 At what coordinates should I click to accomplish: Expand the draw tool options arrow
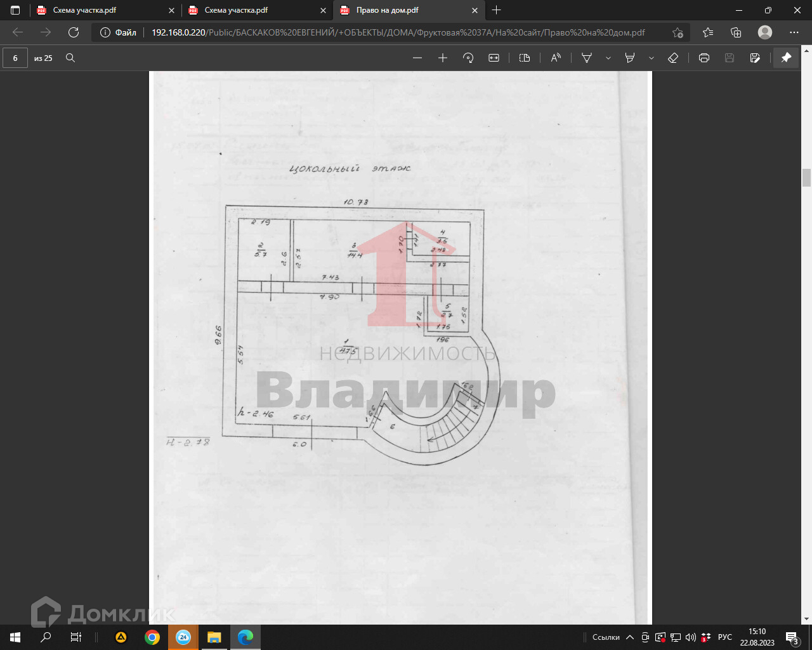(x=608, y=58)
